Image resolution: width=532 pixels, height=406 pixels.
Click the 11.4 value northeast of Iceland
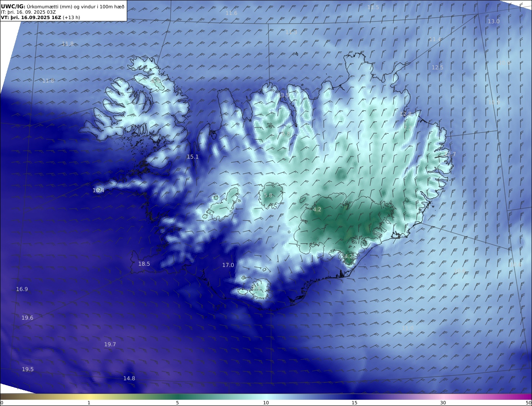point(435,39)
